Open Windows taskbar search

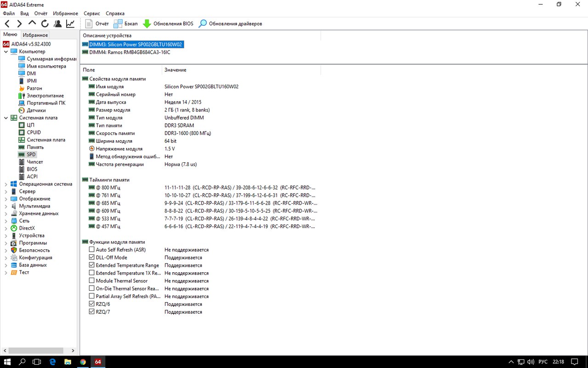tap(22, 362)
